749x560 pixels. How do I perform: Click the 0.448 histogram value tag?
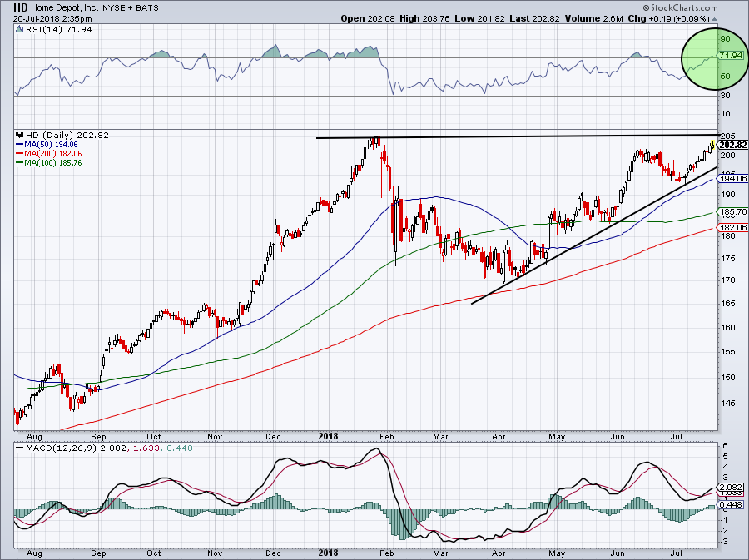point(731,504)
